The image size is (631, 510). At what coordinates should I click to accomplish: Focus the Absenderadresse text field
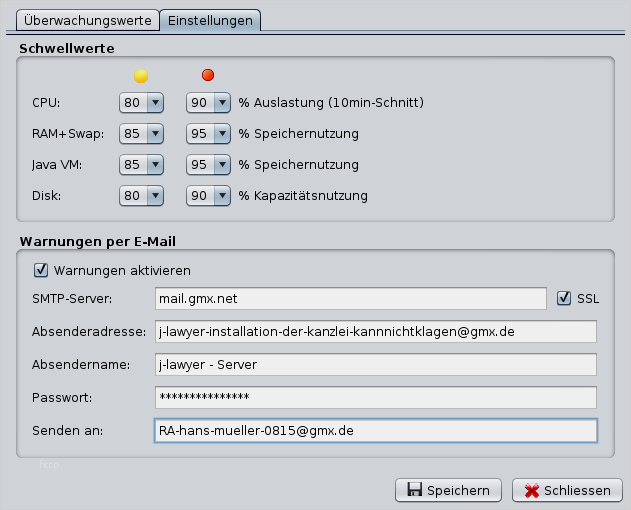(x=375, y=331)
